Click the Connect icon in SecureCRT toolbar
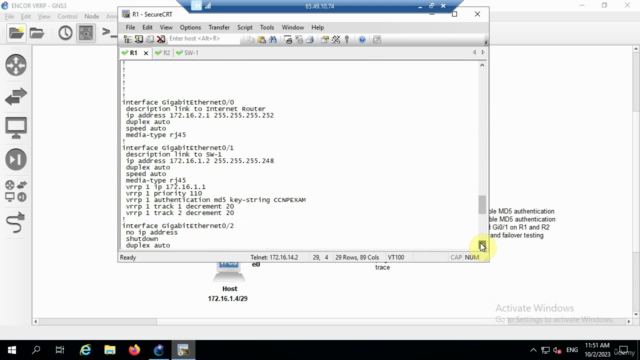The image size is (640, 360). coord(139,39)
